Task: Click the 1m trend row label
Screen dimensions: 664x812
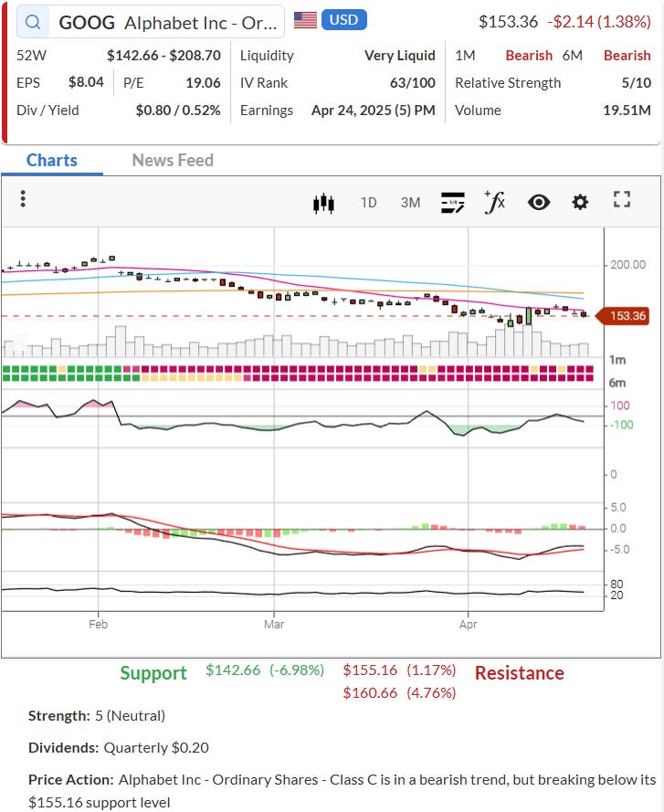Action: click(617, 360)
